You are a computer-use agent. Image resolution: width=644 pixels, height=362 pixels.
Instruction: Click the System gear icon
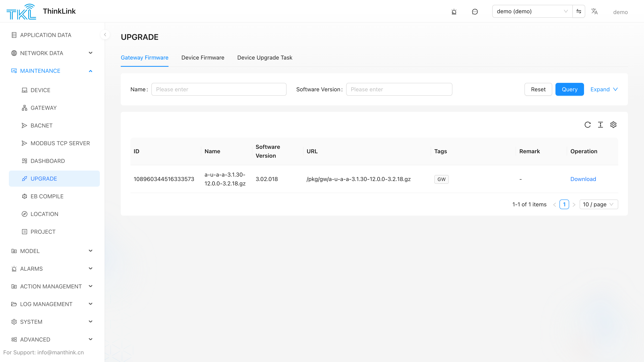14,322
